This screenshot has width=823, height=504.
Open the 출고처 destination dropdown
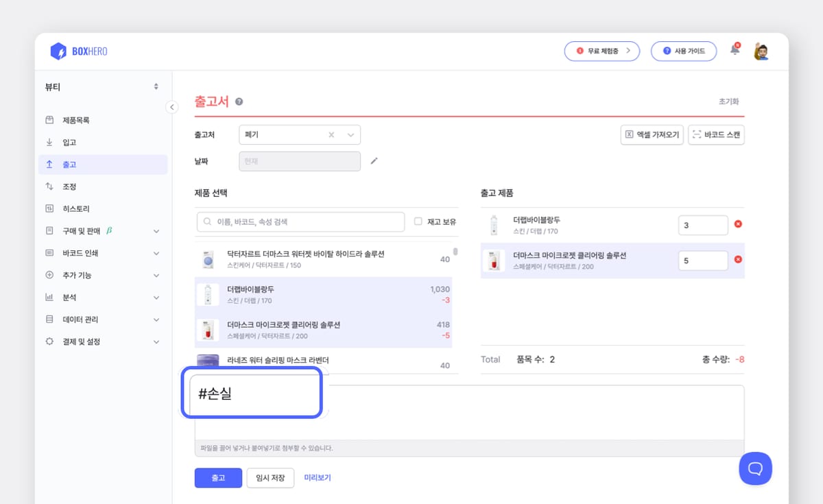tap(350, 134)
